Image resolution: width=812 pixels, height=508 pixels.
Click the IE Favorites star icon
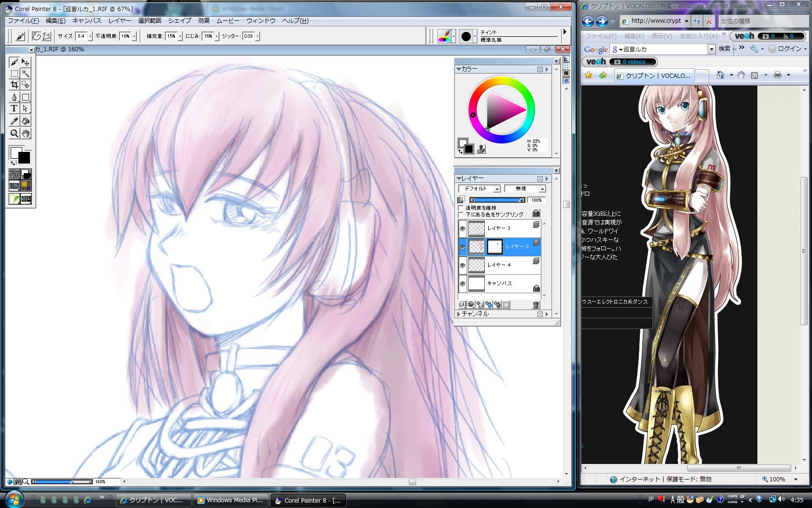pos(588,75)
